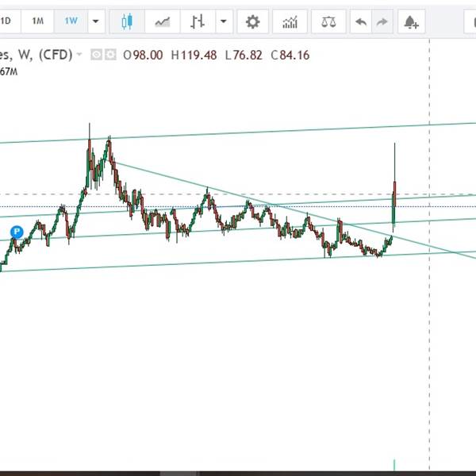Viewport: 476px width, 476px height.
Task: Switch to the line chart style icon
Action: pyautogui.click(x=163, y=21)
